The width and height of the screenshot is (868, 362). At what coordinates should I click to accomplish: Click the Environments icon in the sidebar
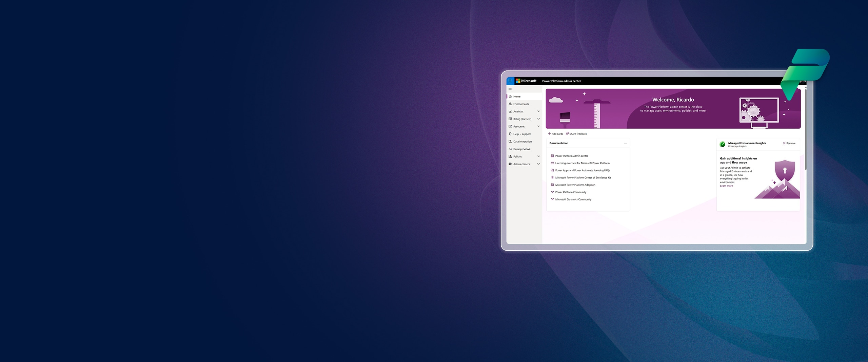[x=510, y=104]
